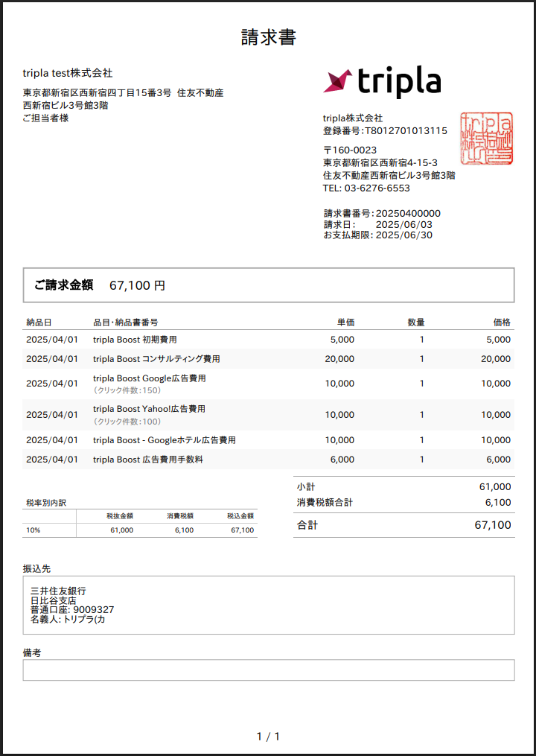Viewport: 536px width, 756px height.
Task: Click item tripla Boost Google広告費用
Action: (150, 378)
